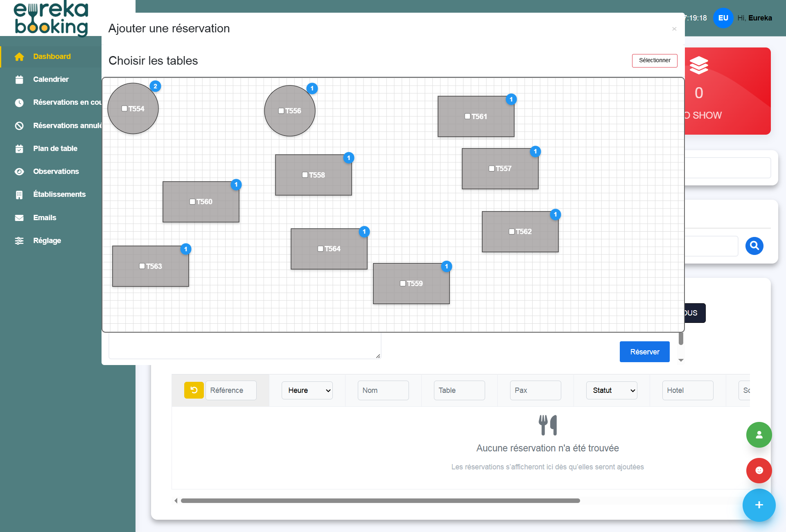
Task: Click the red smiley floating button
Action: point(759,470)
